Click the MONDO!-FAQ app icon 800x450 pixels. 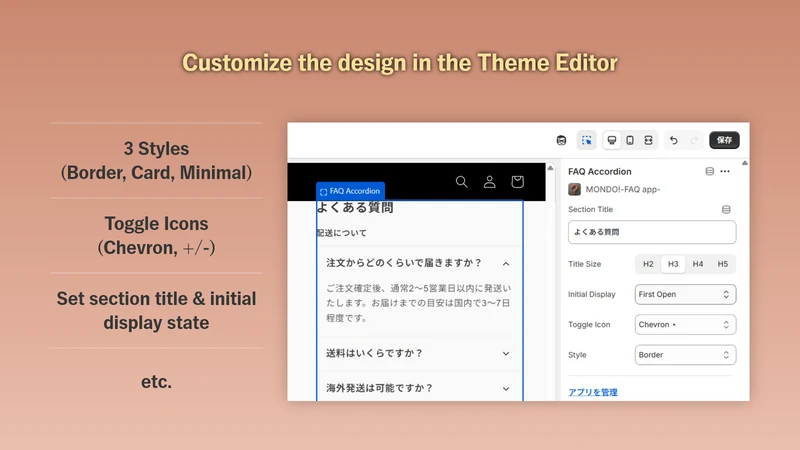pos(574,189)
